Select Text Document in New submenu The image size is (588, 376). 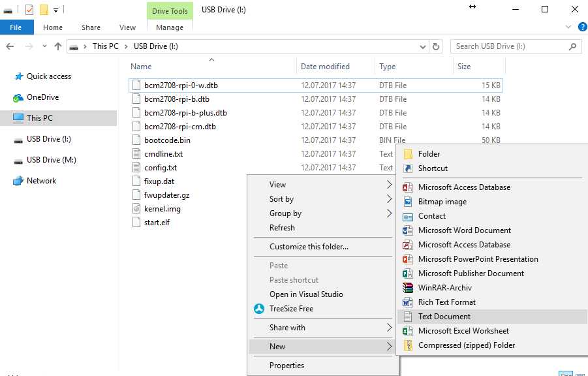(491, 317)
